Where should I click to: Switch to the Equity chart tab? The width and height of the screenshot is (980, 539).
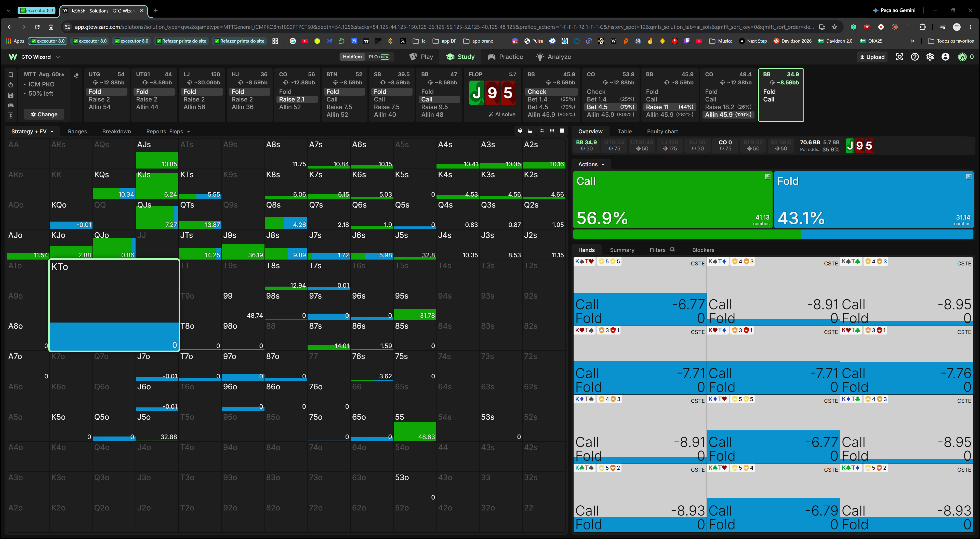point(662,131)
